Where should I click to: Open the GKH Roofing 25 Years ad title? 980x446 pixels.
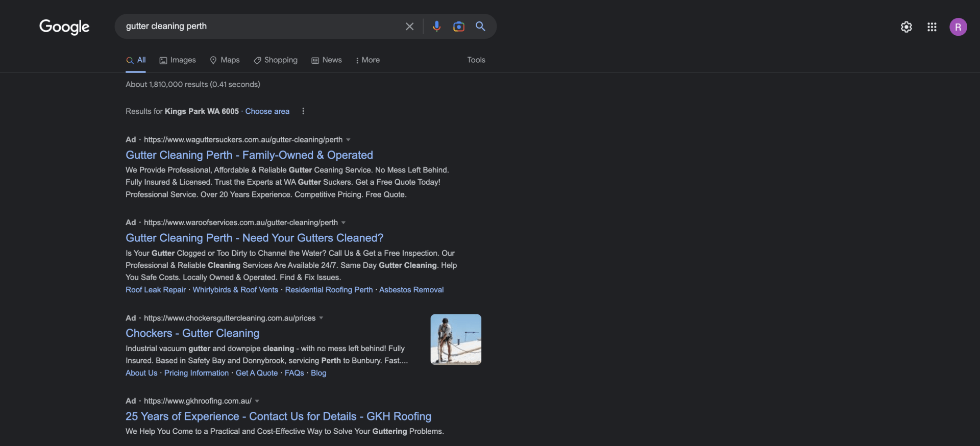click(x=278, y=416)
